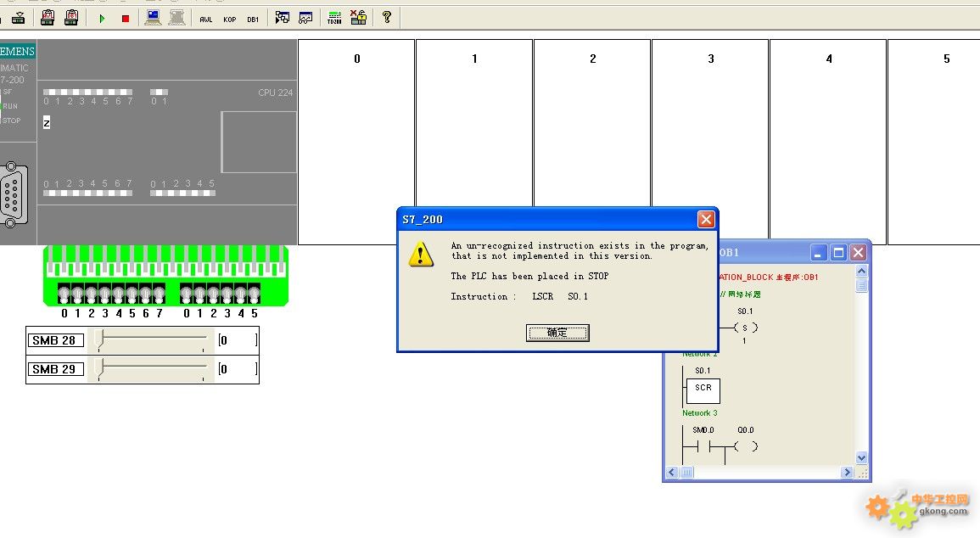The height and width of the screenshot is (538, 980).
Task: Click the SCR box in OB1 window
Action: 703,390
